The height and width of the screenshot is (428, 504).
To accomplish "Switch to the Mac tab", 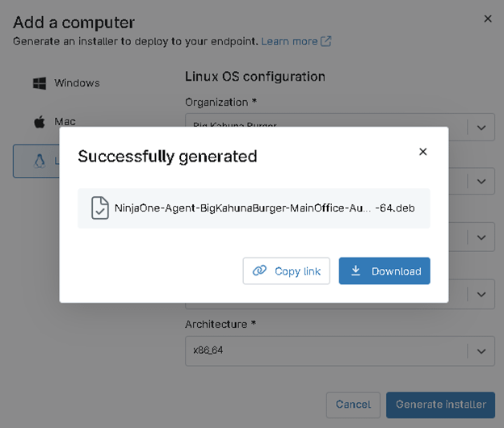I will coord(65,122).
